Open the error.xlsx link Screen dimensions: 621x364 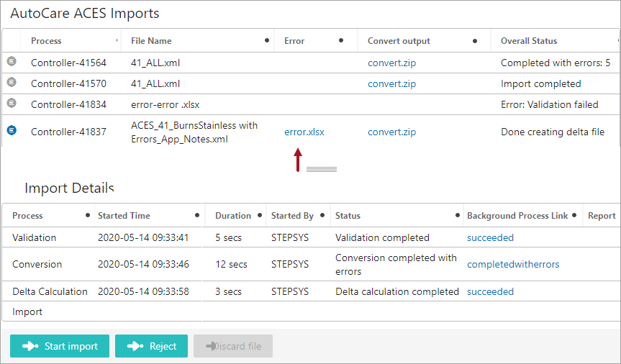coord(304,132)
